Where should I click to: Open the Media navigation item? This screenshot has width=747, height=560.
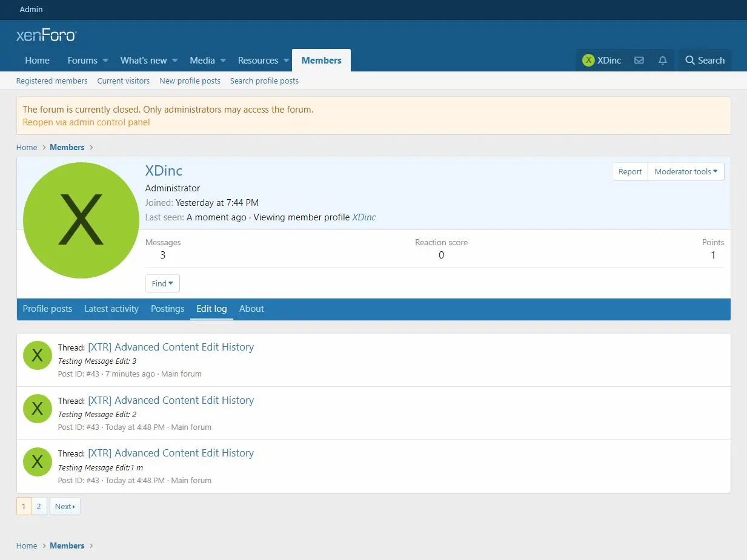202,61
